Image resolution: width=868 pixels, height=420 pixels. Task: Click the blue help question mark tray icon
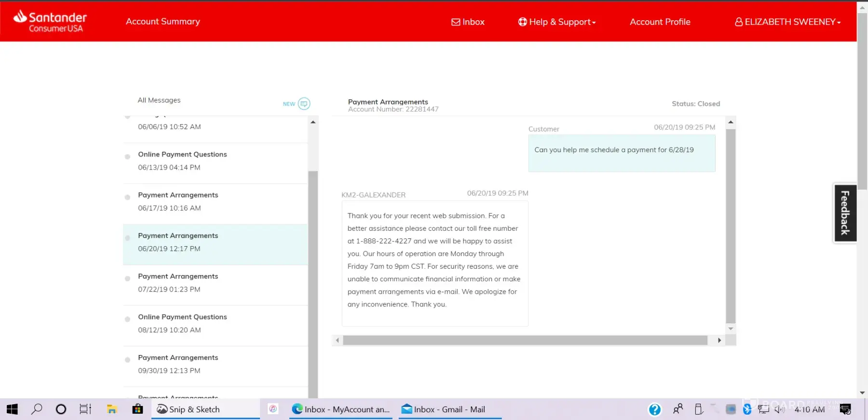tap(654, 409)
